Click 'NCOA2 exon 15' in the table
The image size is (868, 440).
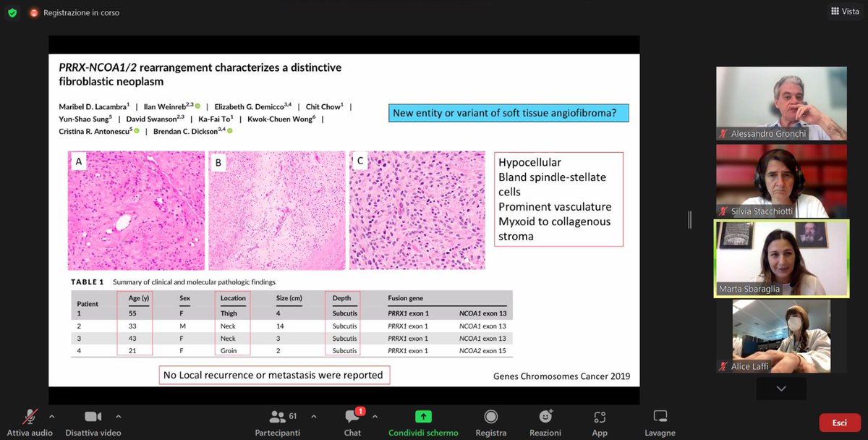tap(484, 351)
